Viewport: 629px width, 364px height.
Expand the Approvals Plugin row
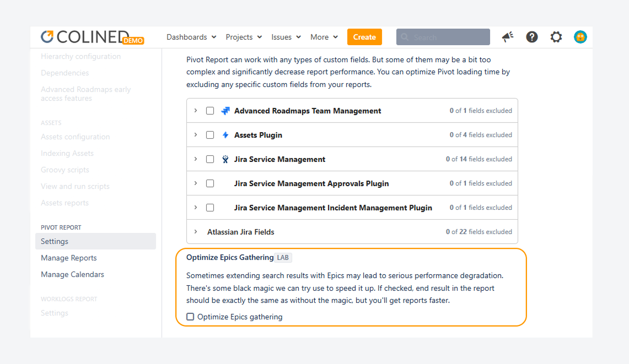pyautogui.click(x=196, y=183)
